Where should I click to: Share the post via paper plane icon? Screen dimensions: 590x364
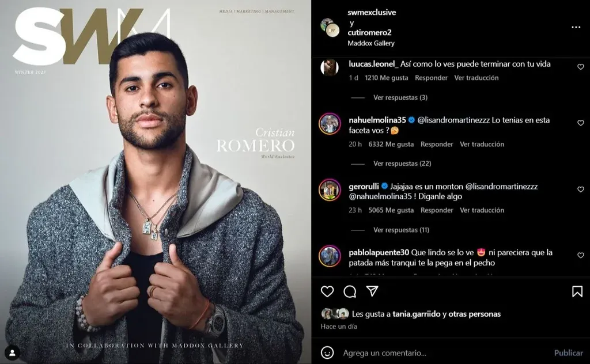(372, 291)
